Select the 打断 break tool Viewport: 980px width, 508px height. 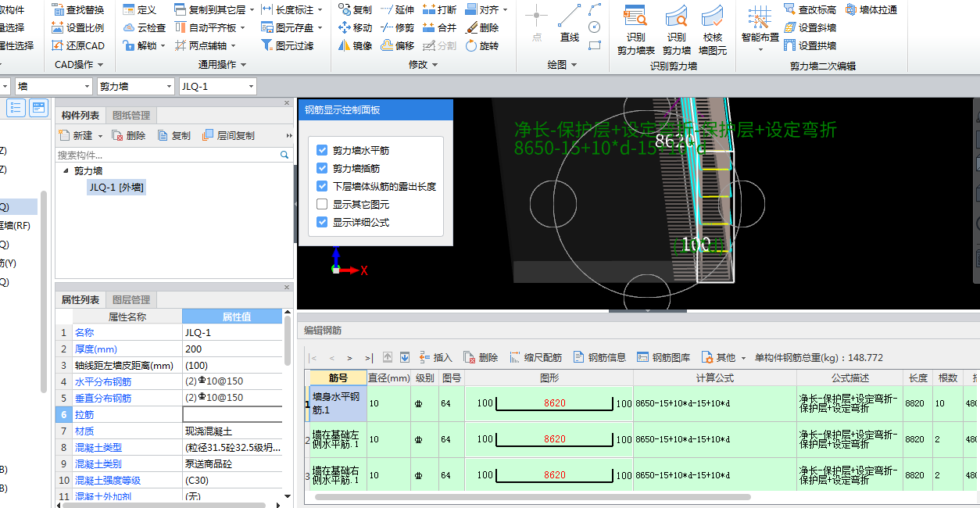click(439, 9)
